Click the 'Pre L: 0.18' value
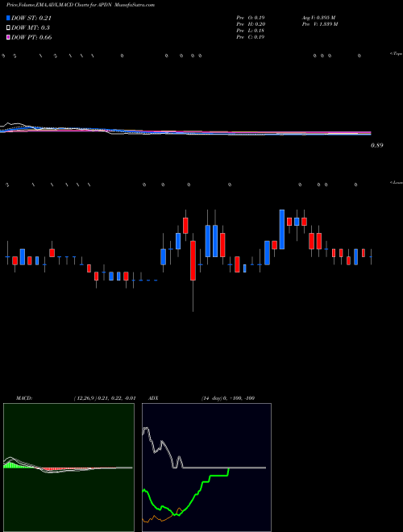Viewport: 403px width, 532px height. (251, 31)
